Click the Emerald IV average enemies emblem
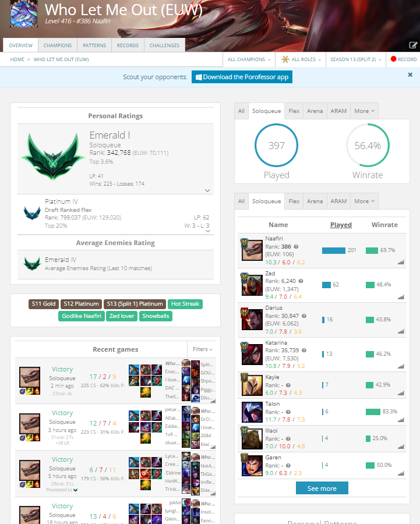The image size is (420, 524). [32, 264]
